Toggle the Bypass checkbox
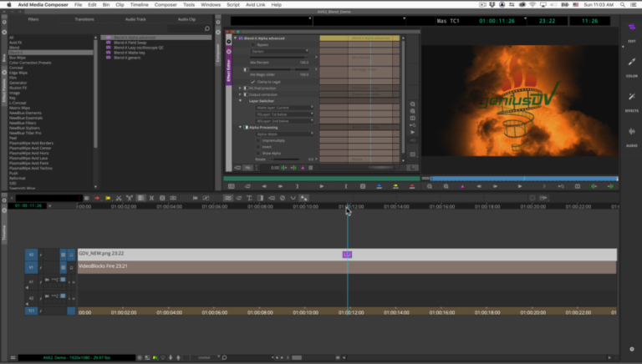This screenshot has height=364, width=642. (x=253, y=44)
